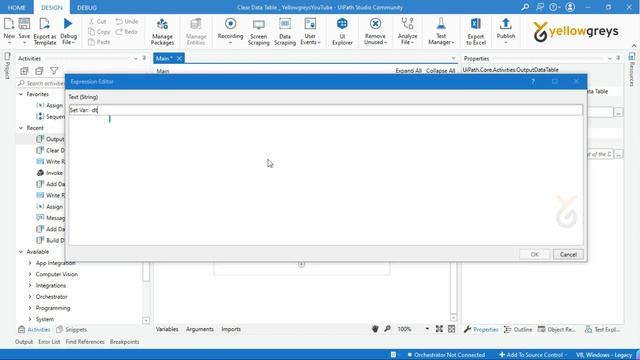
Task: Collapse the Available group
Action: click(x=21, y=252)
